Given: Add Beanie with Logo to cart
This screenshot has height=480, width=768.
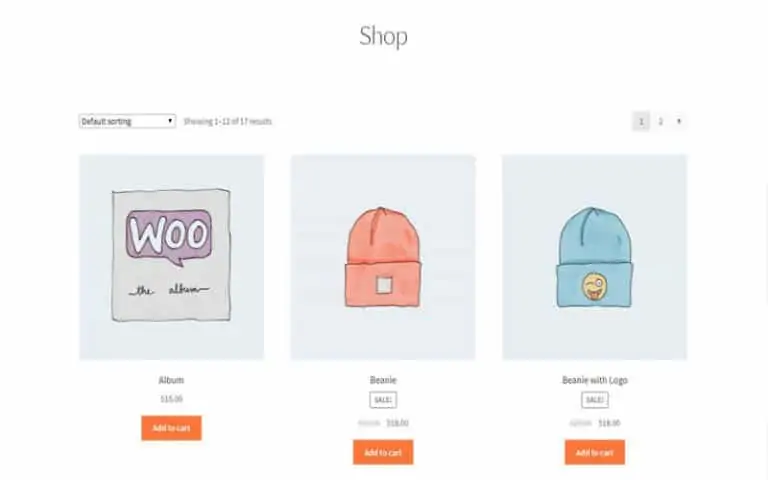Looking at the screenshot, I should (595, 452).
